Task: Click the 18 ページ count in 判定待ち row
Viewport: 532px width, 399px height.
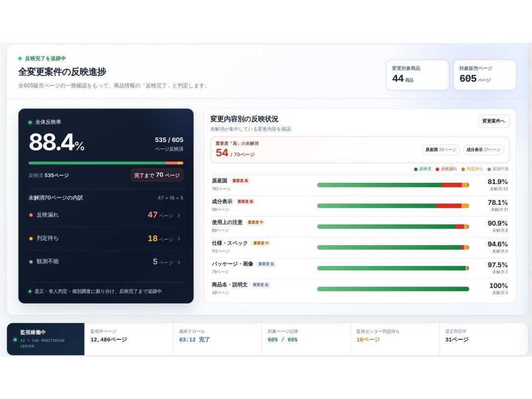Action: [x=160, y=239]
